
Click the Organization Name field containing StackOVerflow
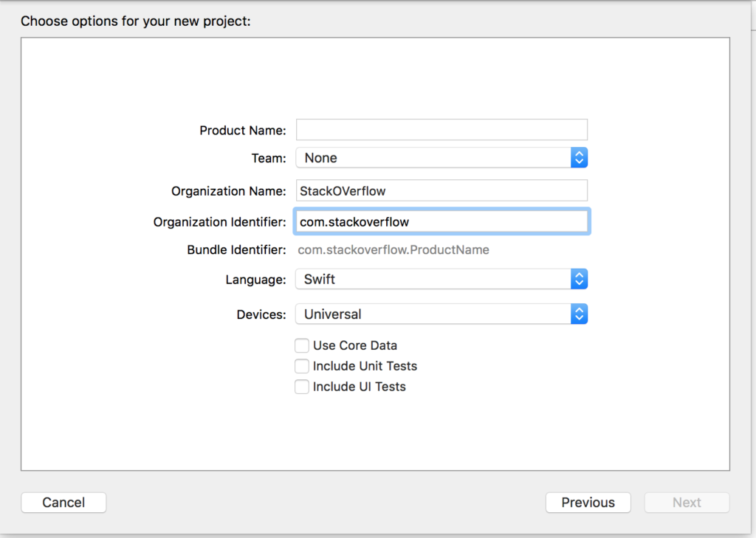pos(441,190)
